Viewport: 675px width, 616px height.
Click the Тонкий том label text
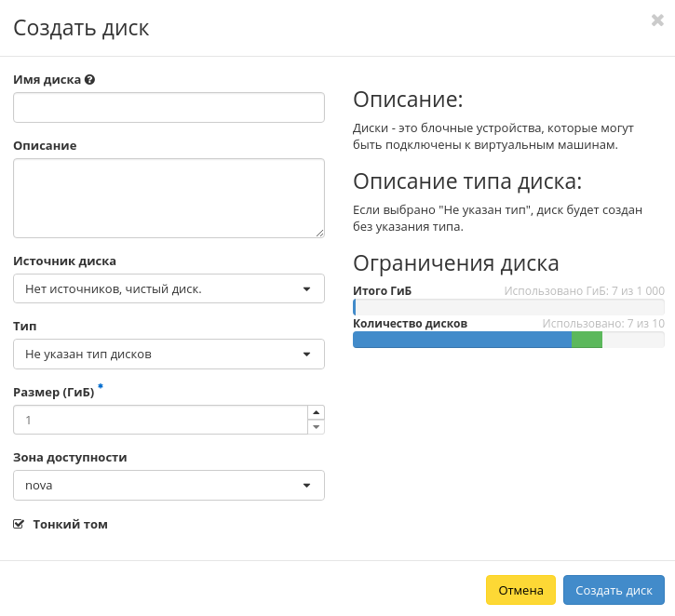[70, 525]
